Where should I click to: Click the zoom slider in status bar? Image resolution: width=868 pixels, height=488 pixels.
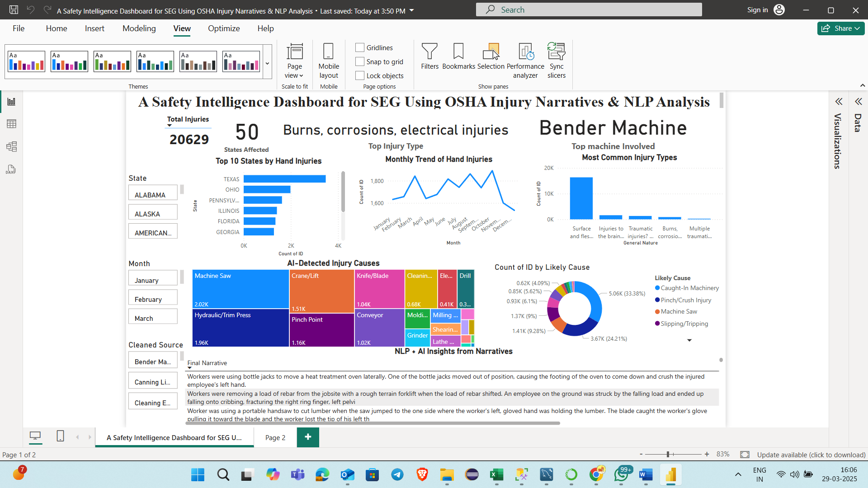[668, 454]
